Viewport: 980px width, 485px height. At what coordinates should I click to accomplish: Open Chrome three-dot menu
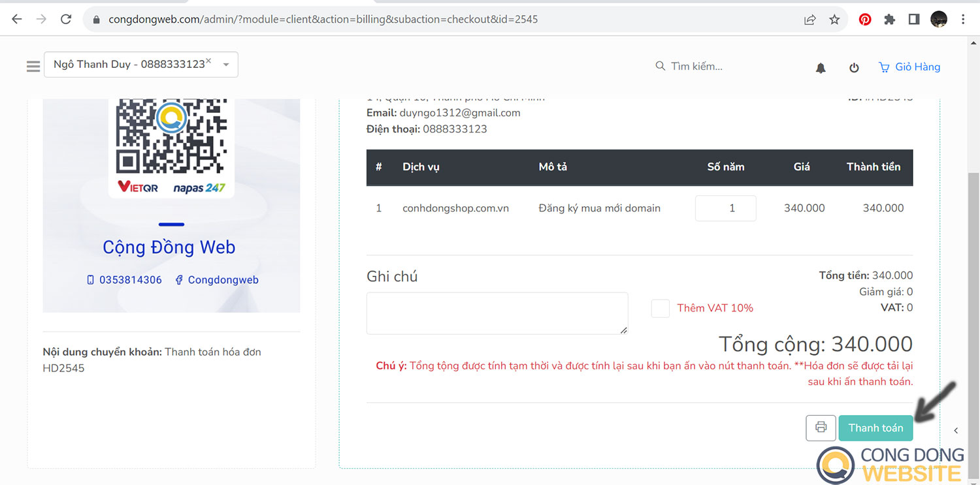tap(963, 20)
